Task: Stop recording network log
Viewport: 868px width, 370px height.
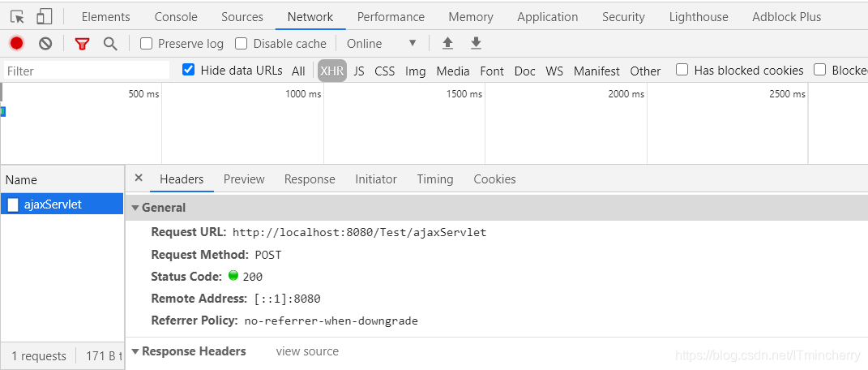Action: (x=16, y=44)
